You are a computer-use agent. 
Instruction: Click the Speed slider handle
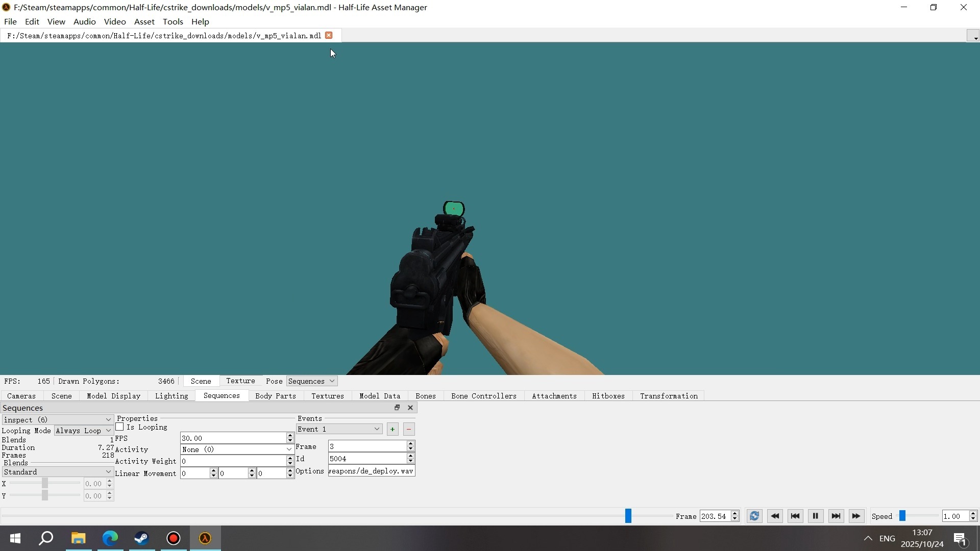[x=902, y=516]
